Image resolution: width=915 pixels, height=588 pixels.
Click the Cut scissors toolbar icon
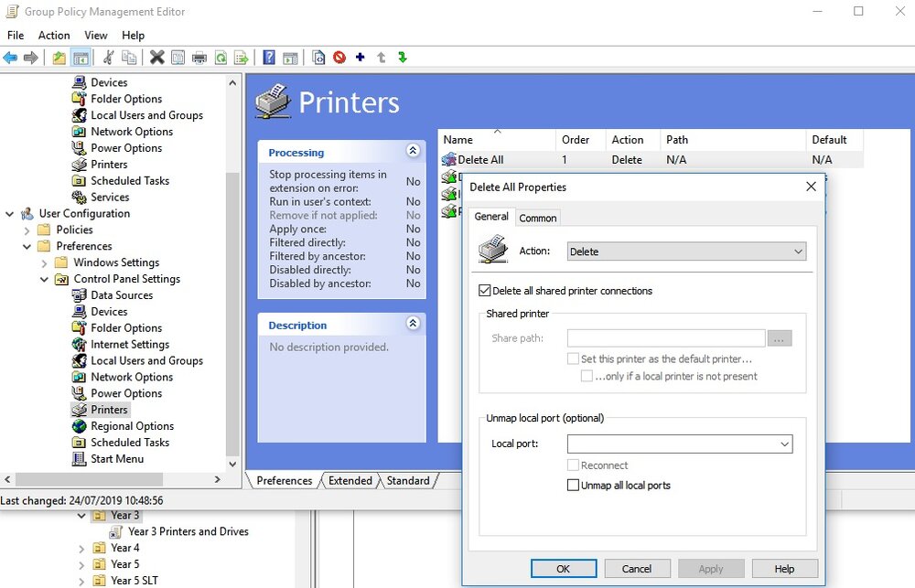(109, 58)
